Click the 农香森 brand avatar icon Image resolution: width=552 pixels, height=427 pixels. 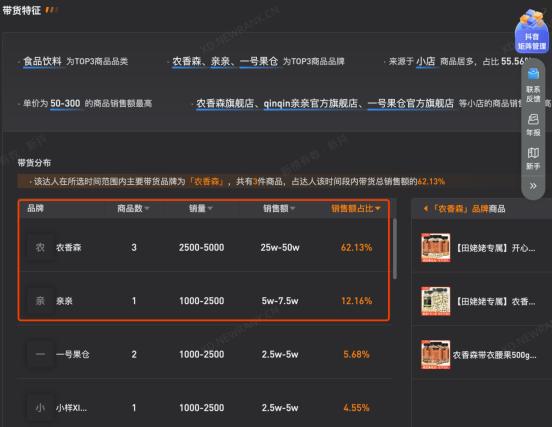point(40,247)
